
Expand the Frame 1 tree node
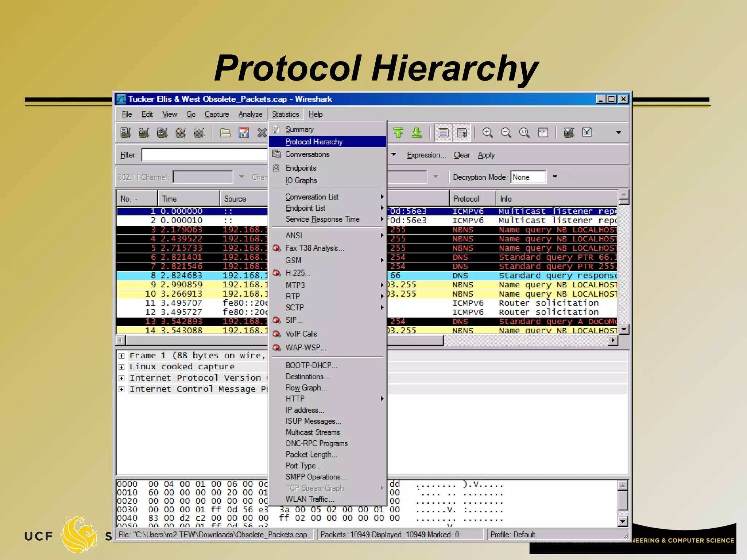click(x=121, y=356)
